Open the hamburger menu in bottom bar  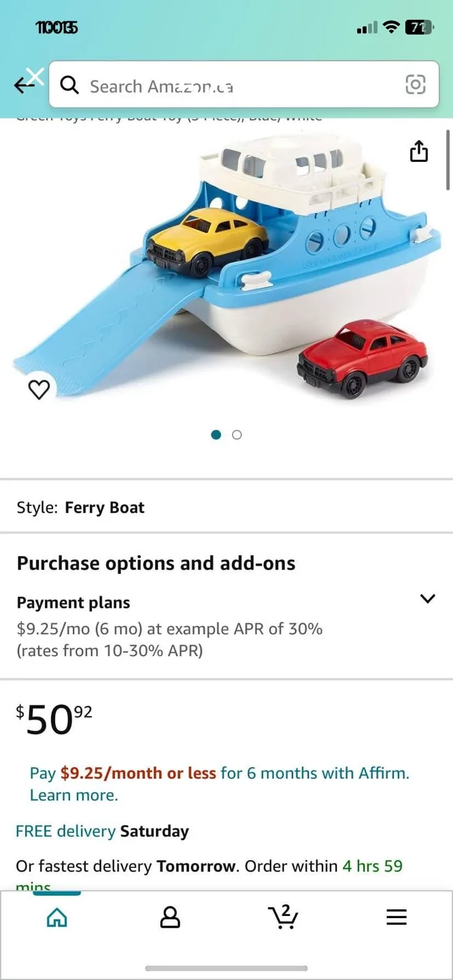(x=397, y=917)
